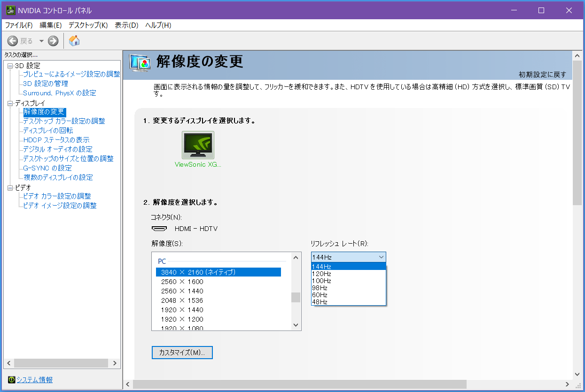
Task: Choose 120Hz refresh rate option
Action: point(348,274)
